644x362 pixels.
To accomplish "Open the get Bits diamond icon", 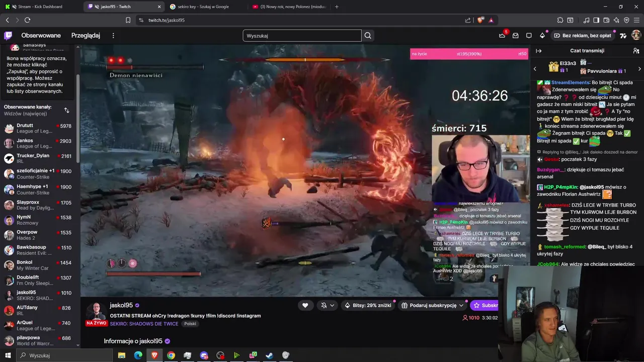I will coord(542,35).
